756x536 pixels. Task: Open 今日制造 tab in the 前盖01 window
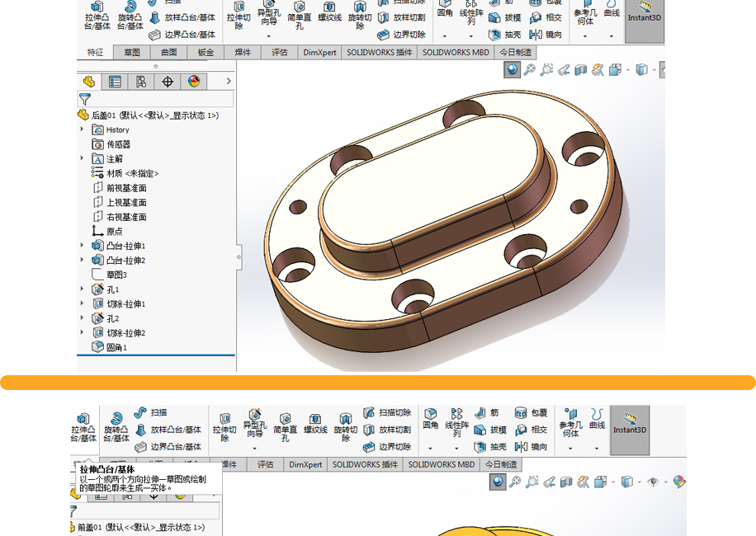coord(501,465)
